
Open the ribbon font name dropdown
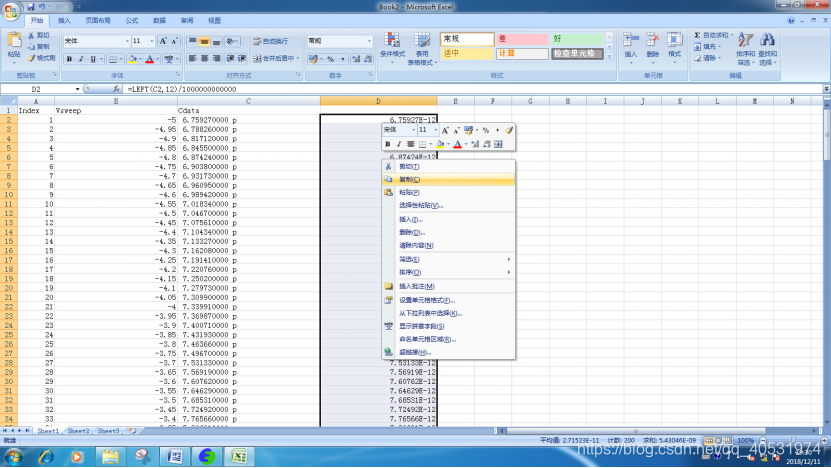click(x=127, y=41)
